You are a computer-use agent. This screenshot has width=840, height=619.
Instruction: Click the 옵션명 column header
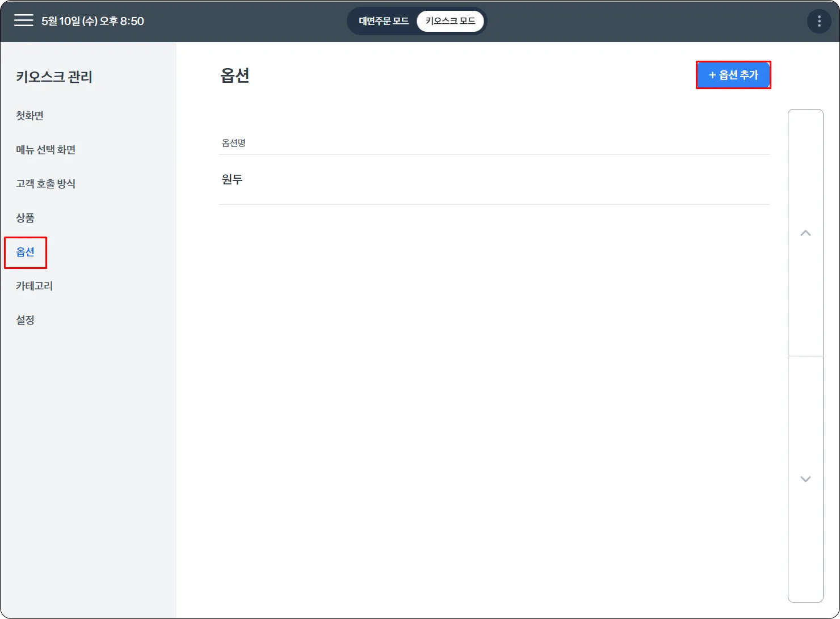click(x=233, y=143)
